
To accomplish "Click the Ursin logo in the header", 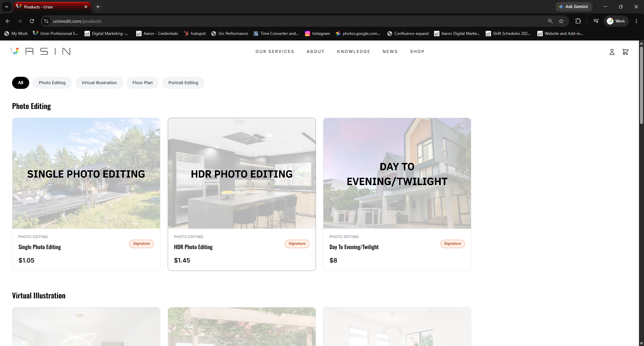I will pyautogui.click(x=40, y=51).
